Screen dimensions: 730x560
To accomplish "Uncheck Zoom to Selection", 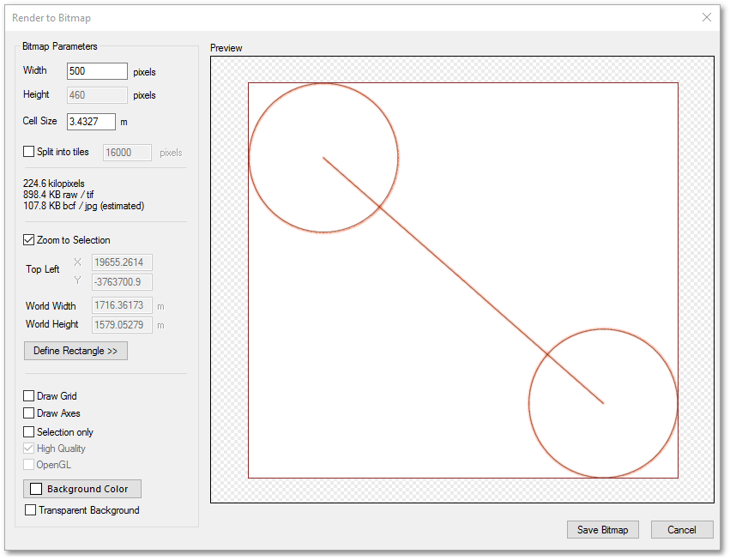I will [x=29, y=240].
